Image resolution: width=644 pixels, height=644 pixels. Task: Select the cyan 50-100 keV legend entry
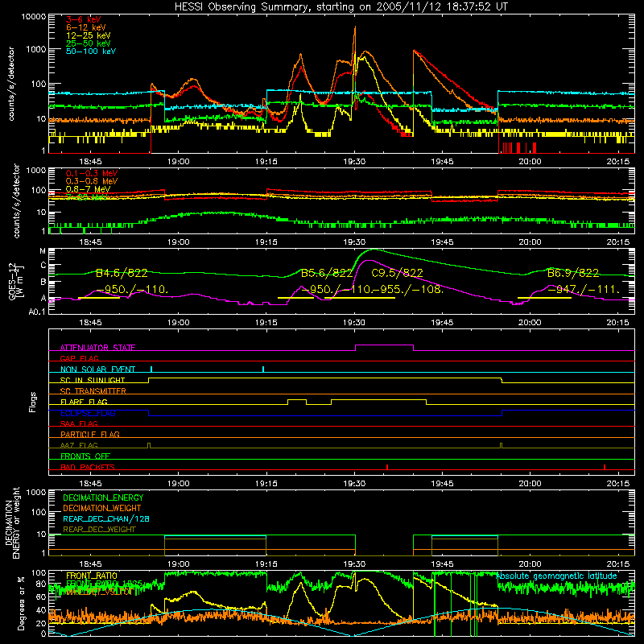click(x=90, y=52)
